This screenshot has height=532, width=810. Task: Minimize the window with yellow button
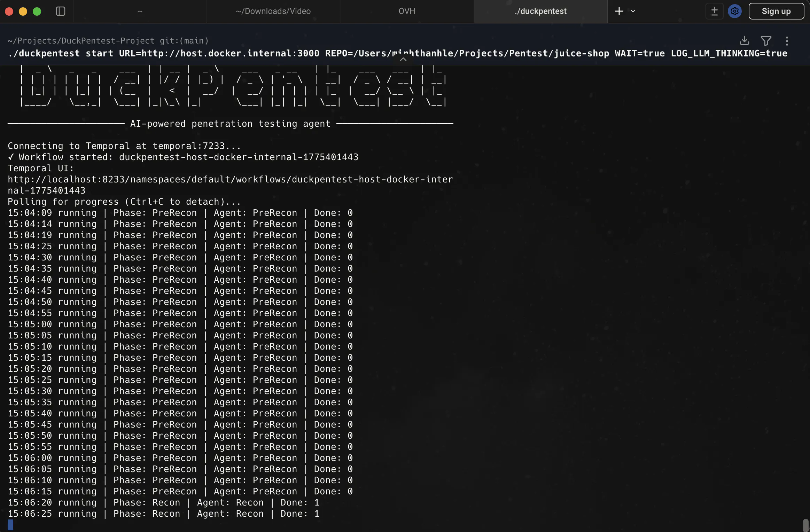(23, 11)
